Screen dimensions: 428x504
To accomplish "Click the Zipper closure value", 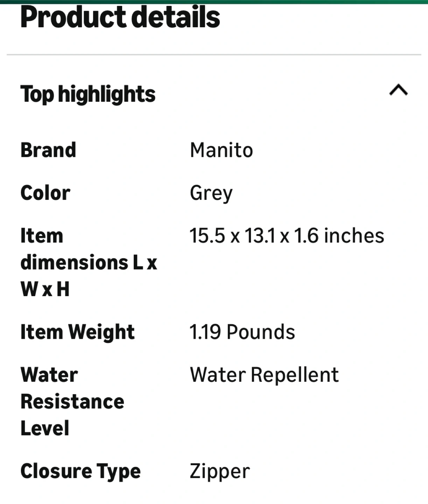I will coord(220,471).
